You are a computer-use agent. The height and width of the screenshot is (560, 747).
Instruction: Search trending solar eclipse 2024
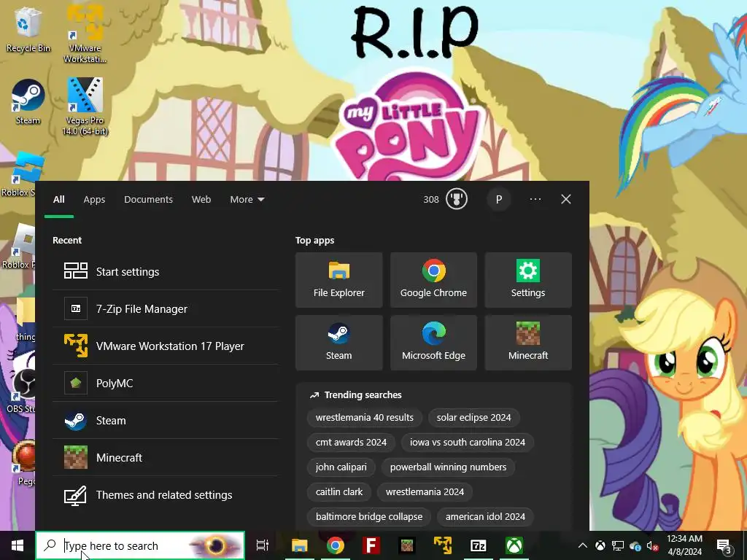tap(473, 417)
